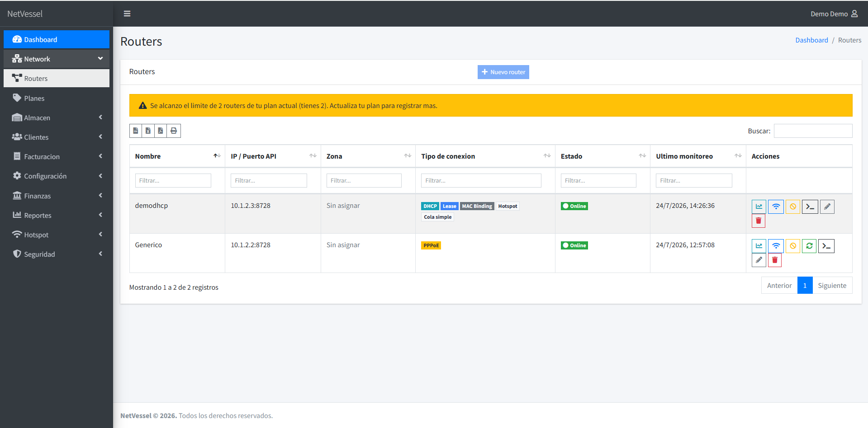The width and height of the screenshot is (868, 428).
Task: Expand the Hotspot sidebar menu
Action: 57,235
